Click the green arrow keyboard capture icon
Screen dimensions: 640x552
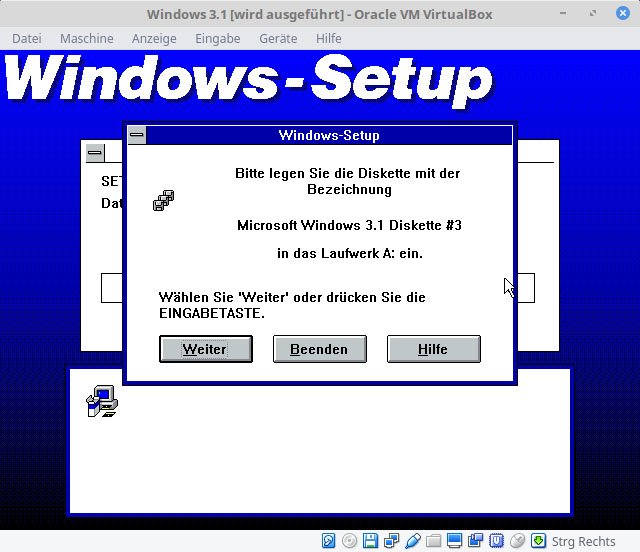538,541
